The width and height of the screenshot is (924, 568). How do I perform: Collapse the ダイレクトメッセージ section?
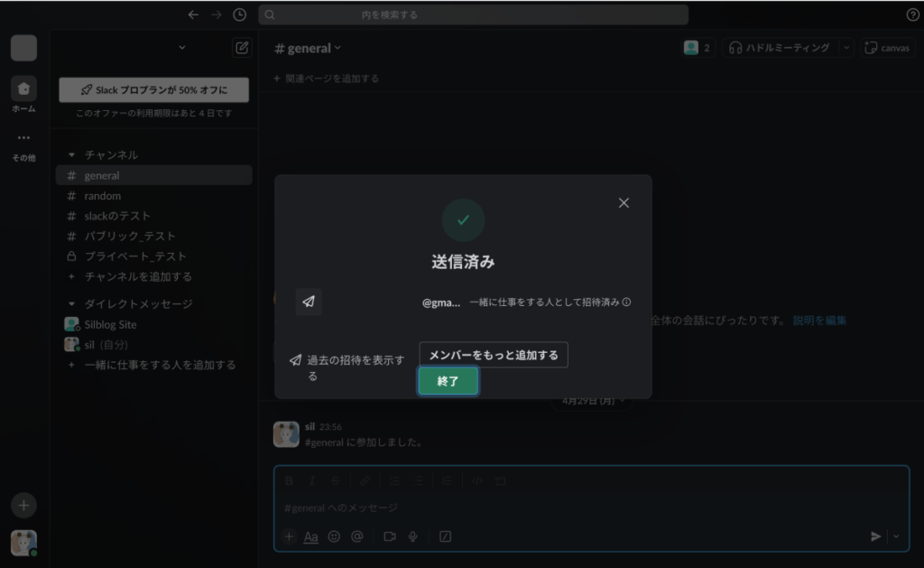[x=72, y=304]
